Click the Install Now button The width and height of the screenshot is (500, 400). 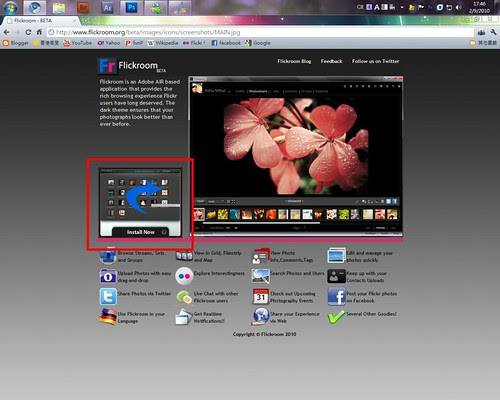[x=140, y=232]
